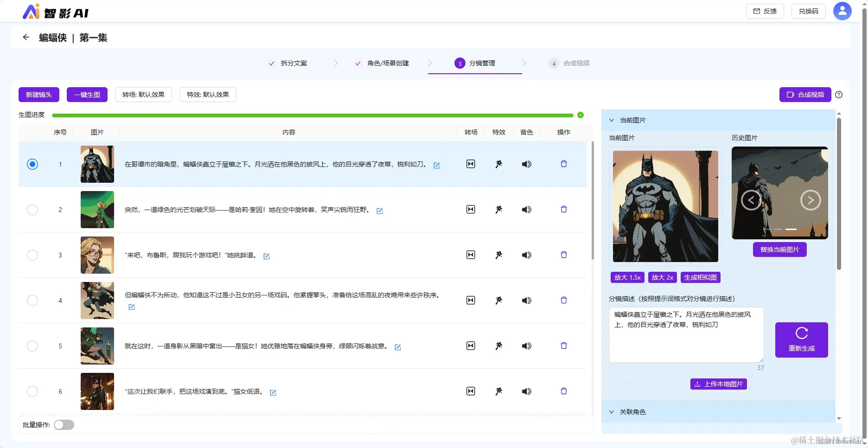Click the special effects wand for row 2

tap(498, 210)
